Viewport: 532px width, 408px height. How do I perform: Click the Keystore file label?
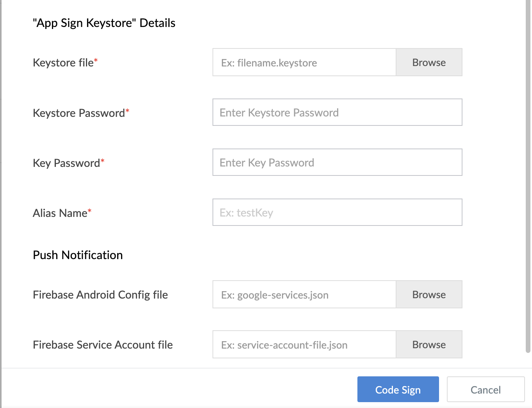click(x=65, y=63)
